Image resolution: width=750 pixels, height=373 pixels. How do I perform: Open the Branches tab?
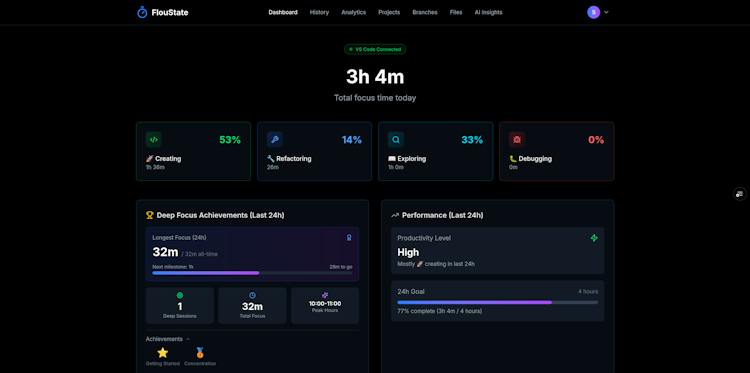click(x=425, y=12)
